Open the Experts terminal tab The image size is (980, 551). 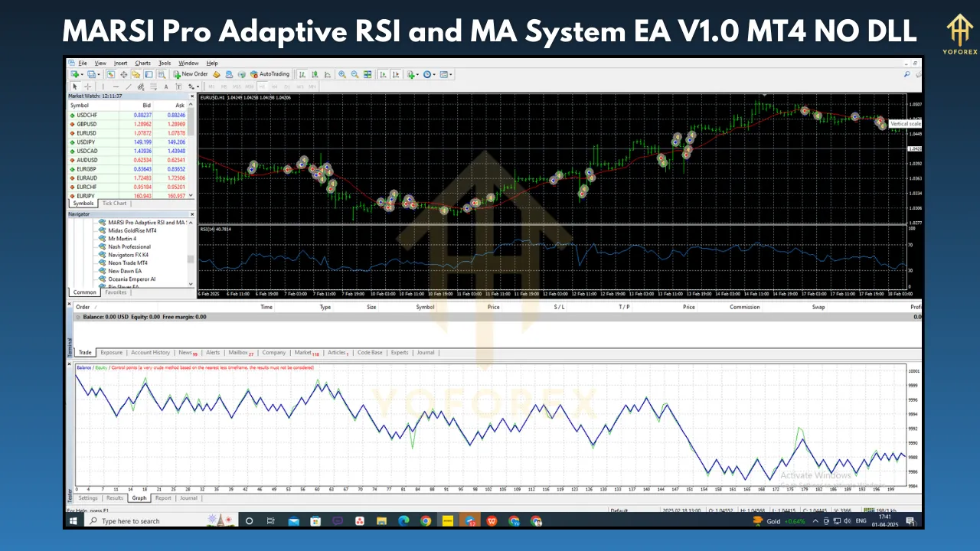pyautogui.click(x=400, y=353)
